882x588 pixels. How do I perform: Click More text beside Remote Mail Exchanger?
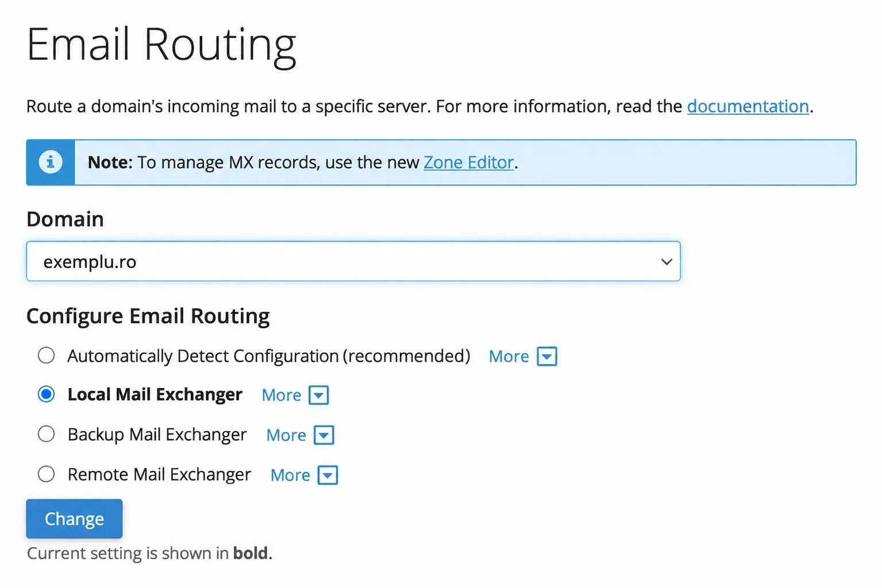pos(290,475)
